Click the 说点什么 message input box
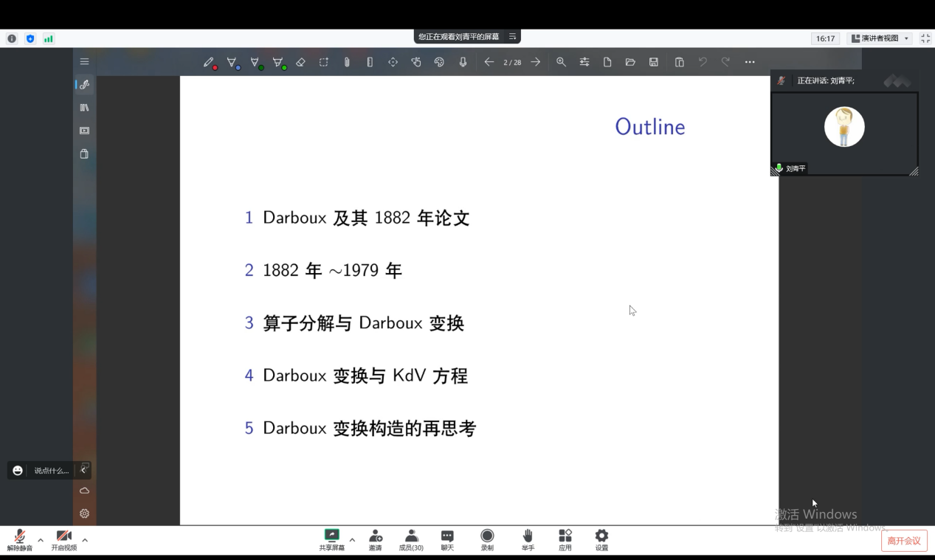Image resolution: width=935 pixels, height=560 pixels. (x=51, y=471)
